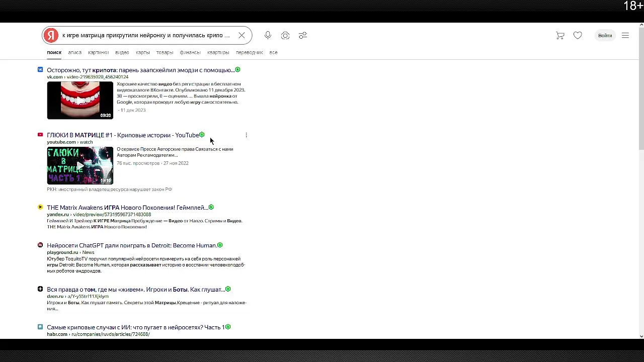Switch to the видео tab

click(122, 52)
